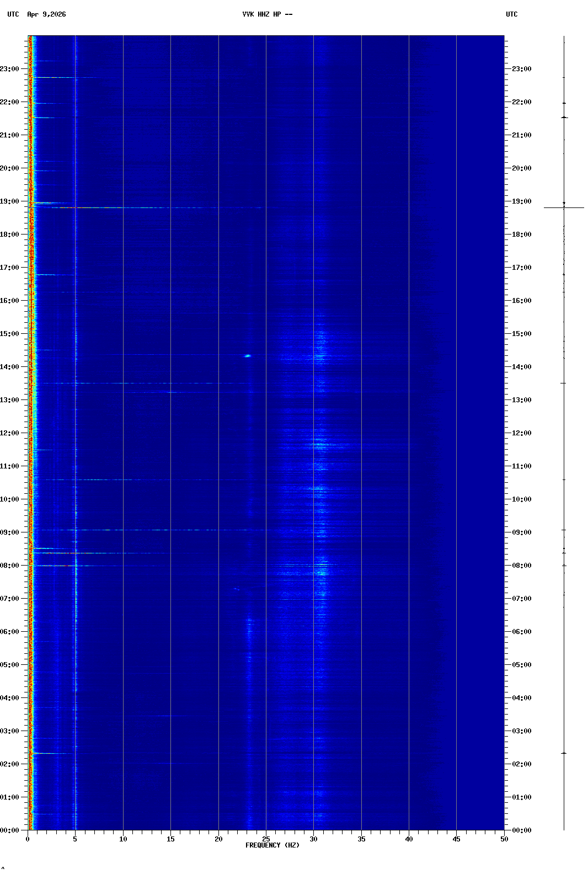
Task: Pick the 04:00 label on the left time axis
Action: [10, 698]
